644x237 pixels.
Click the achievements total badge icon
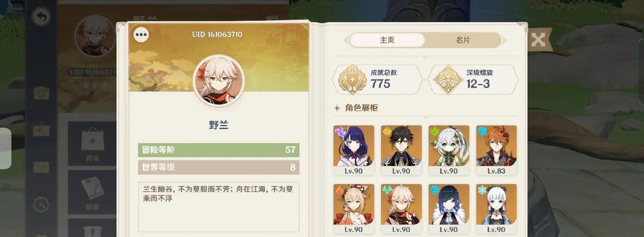[353, 79]
